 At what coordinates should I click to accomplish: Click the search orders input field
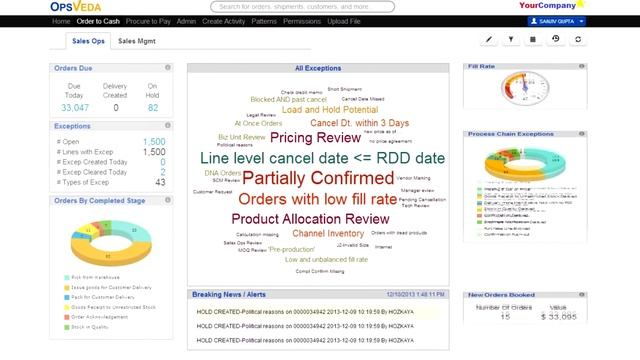tap(302, 7)
